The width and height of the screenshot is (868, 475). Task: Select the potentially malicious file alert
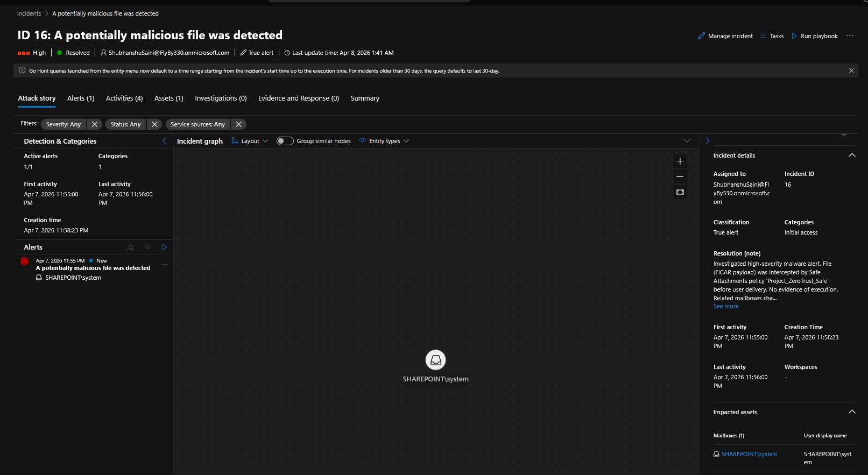(93, 268)
